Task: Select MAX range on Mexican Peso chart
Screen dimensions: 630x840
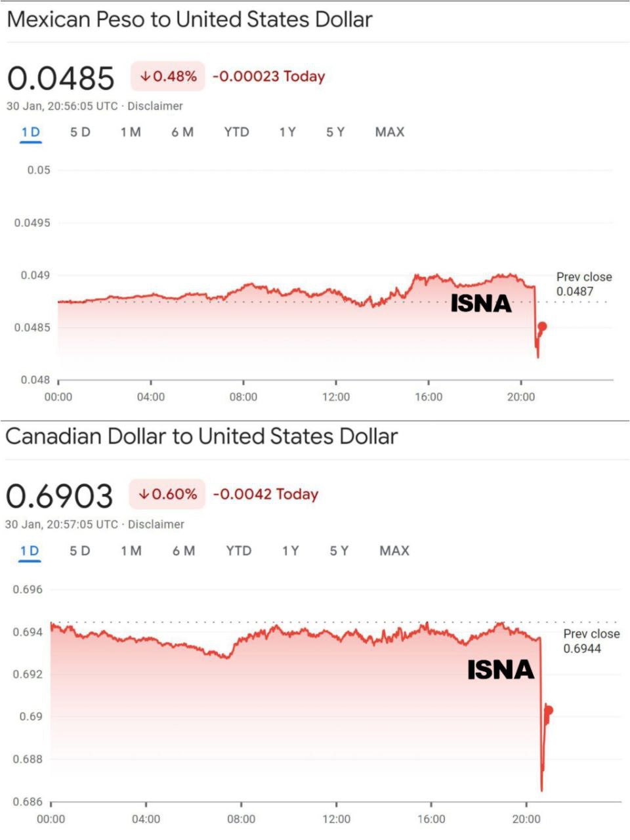Action: tap(390, 132)
